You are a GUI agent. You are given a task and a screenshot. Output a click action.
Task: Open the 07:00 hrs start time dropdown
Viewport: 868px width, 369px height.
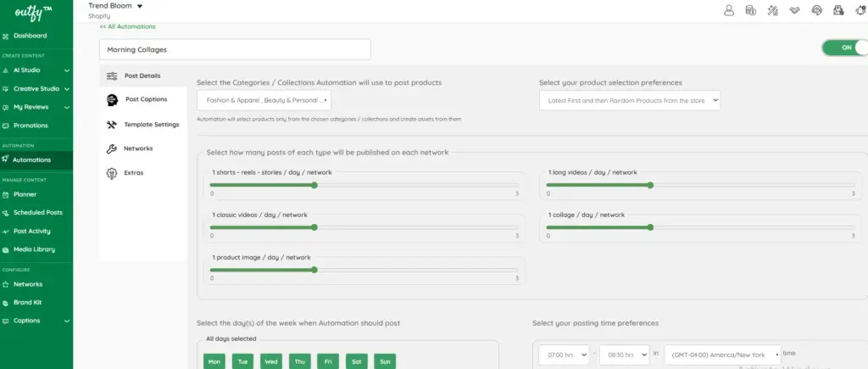pos(564,355)
